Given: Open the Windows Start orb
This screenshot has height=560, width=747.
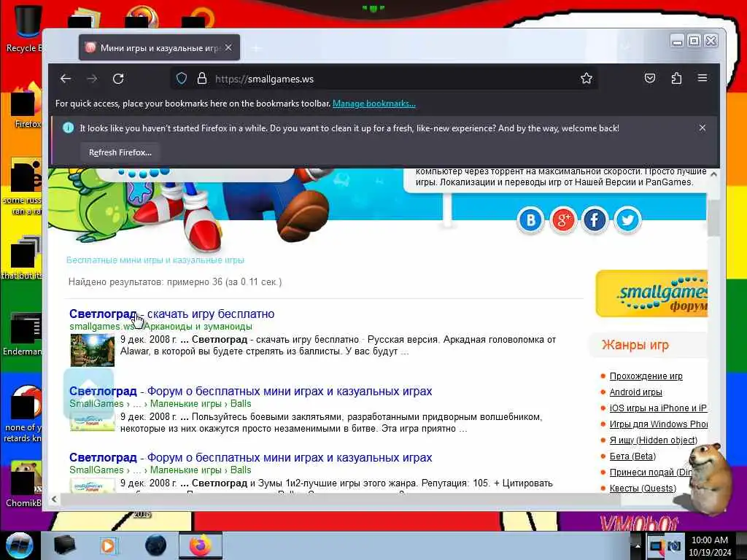Looking at the screenshot, I should click(x=19, y=545).
